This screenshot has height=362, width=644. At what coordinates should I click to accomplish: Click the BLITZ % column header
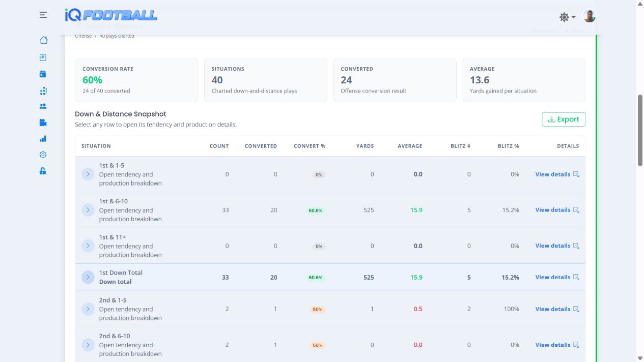pyautogui.click(x=509, y=146)
